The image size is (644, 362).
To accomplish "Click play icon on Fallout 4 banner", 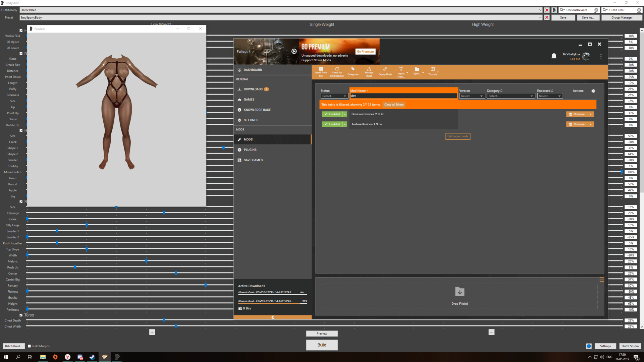I will click(294, 51).
